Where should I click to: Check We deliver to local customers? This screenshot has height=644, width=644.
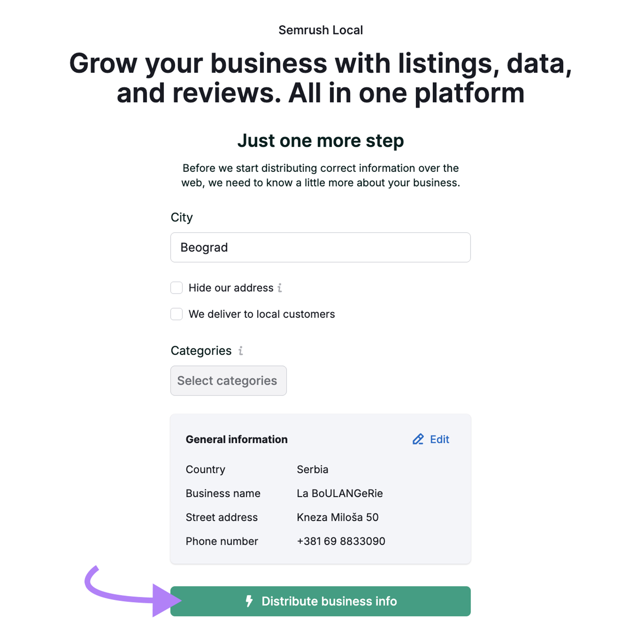point(176,314)
